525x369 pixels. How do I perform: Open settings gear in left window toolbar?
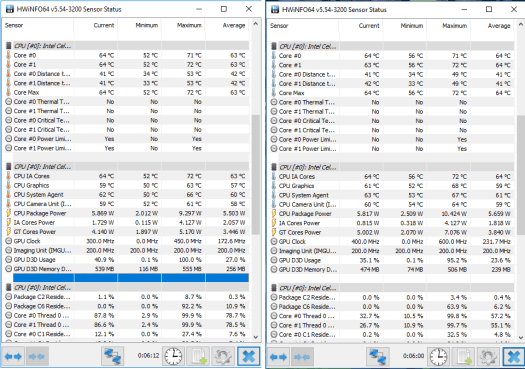(x=222, y=356)
